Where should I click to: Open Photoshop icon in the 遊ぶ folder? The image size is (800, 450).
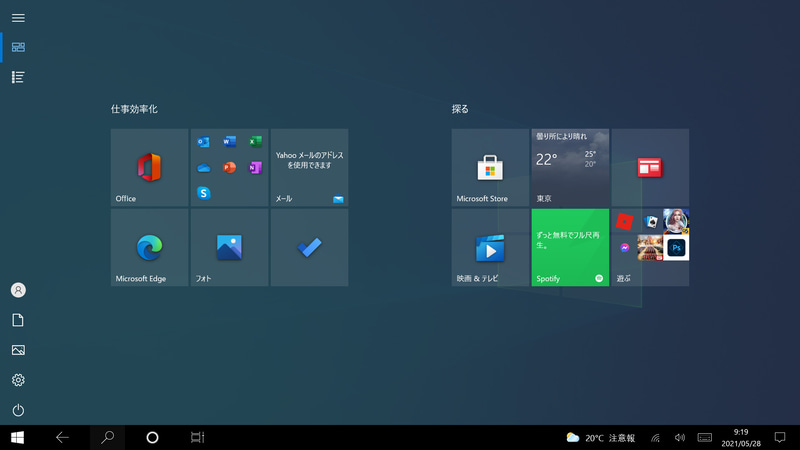tap(677, 247)
